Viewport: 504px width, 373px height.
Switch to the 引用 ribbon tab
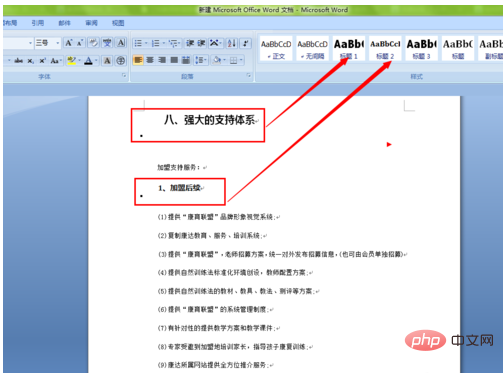(x=38, y=23)
